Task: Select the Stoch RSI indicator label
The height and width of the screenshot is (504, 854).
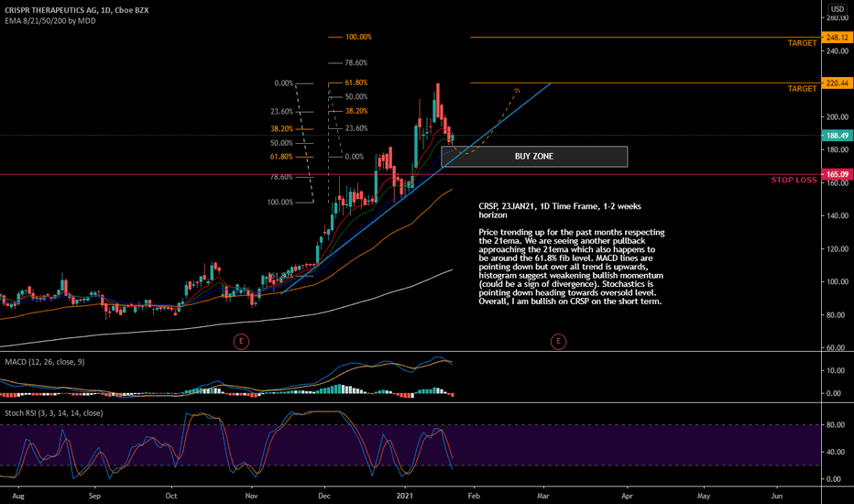Action: pos(53,413)
